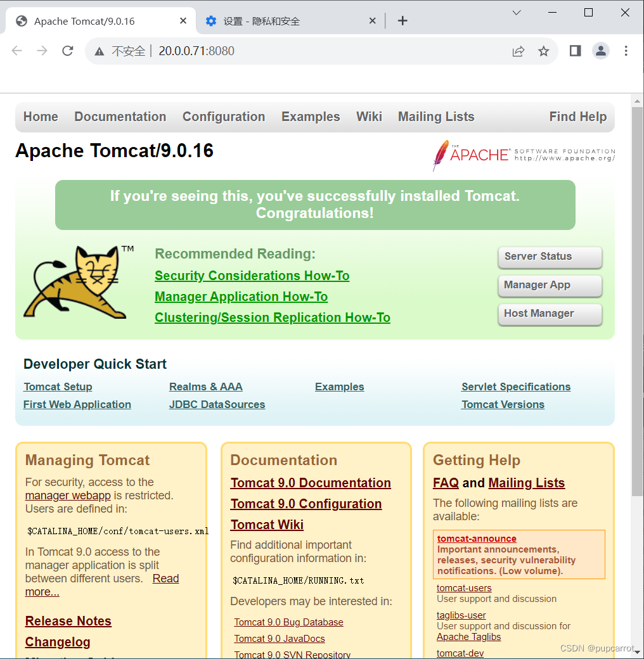
Task: Open Find Help in the nav bar
Action: (x=577, y=117)
